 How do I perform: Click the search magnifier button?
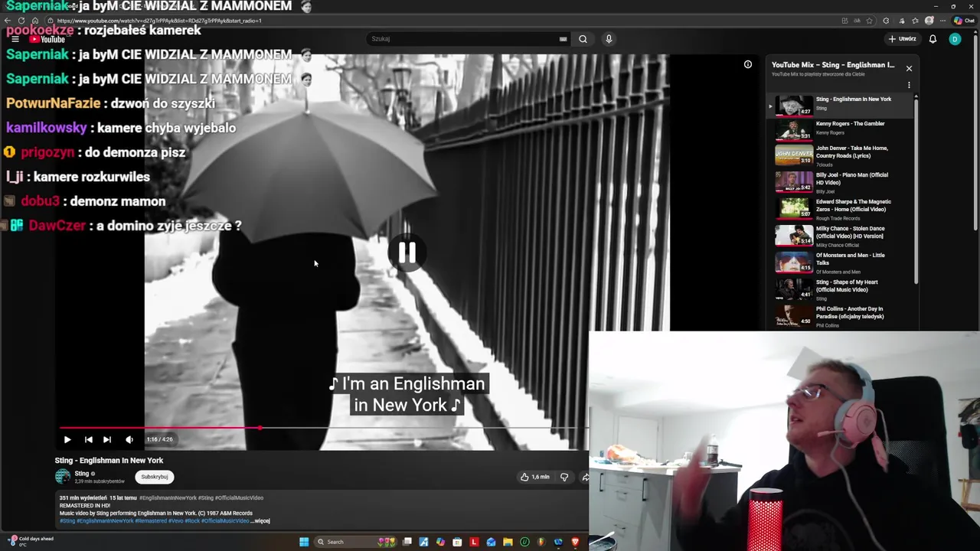click(583, 39)
